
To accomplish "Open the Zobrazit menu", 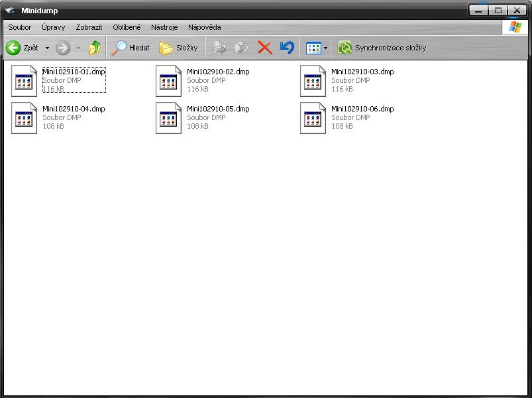I will [x=89, y=27].
